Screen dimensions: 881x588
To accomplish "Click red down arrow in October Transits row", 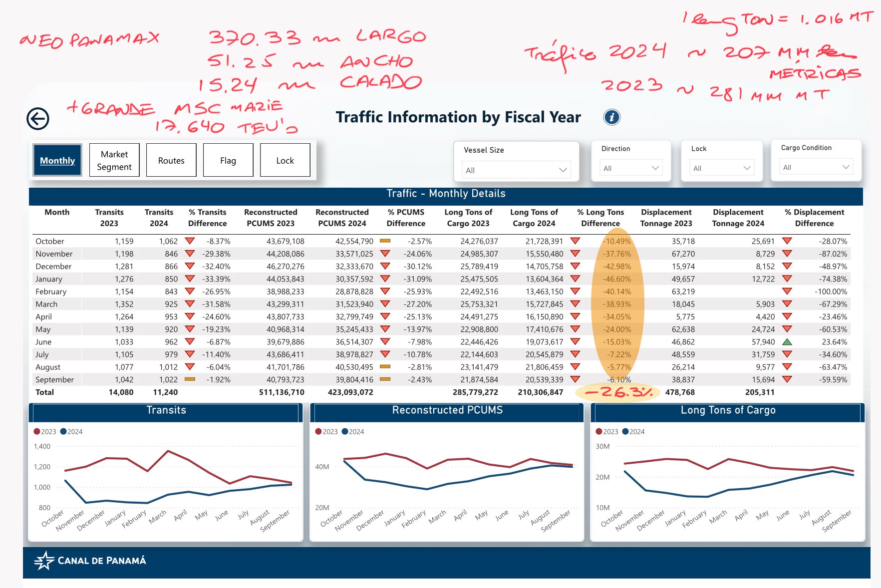I will click(190, 241).
